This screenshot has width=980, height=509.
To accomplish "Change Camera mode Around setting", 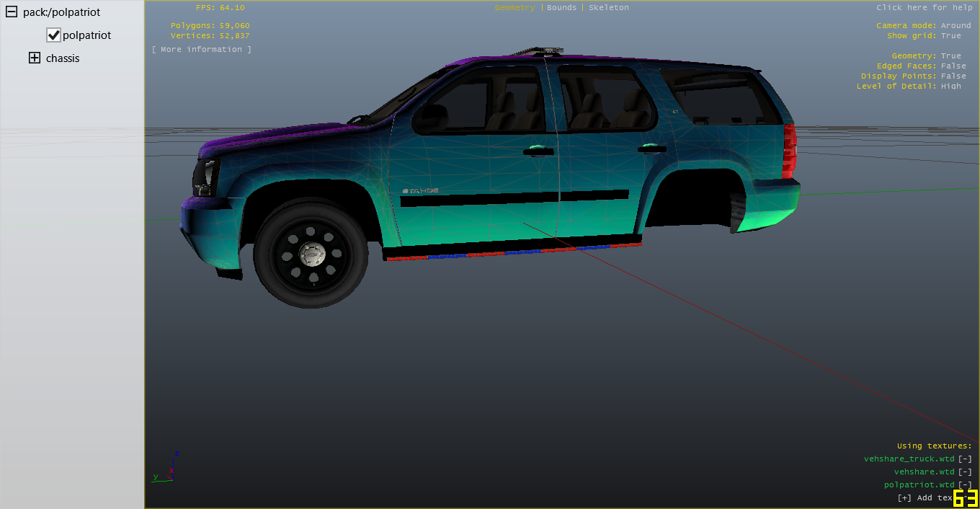I will [955, 25].
